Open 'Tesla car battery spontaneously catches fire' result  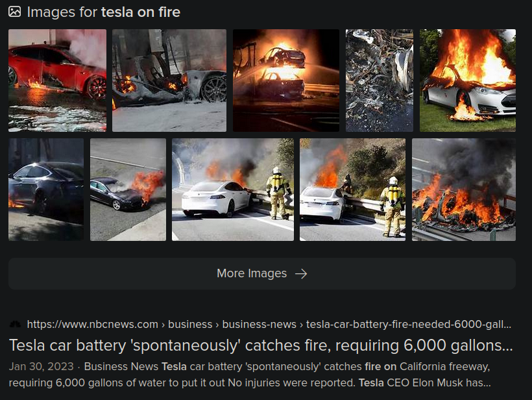(261, 345)
